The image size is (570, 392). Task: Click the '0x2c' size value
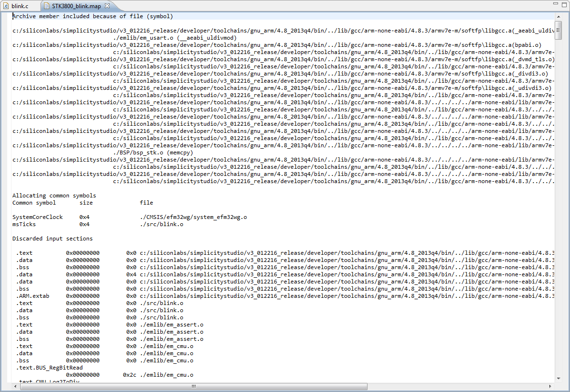tap(129, 375)
